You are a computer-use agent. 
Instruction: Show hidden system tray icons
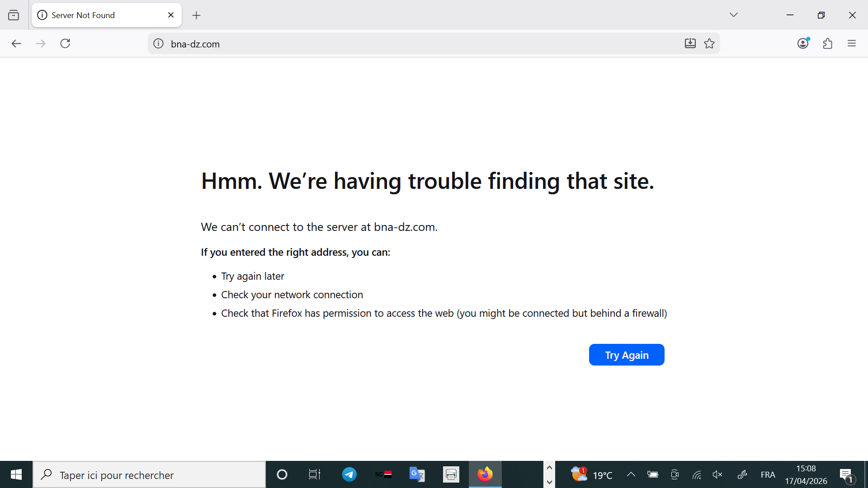pyautogui.click(x=631, y=474)
